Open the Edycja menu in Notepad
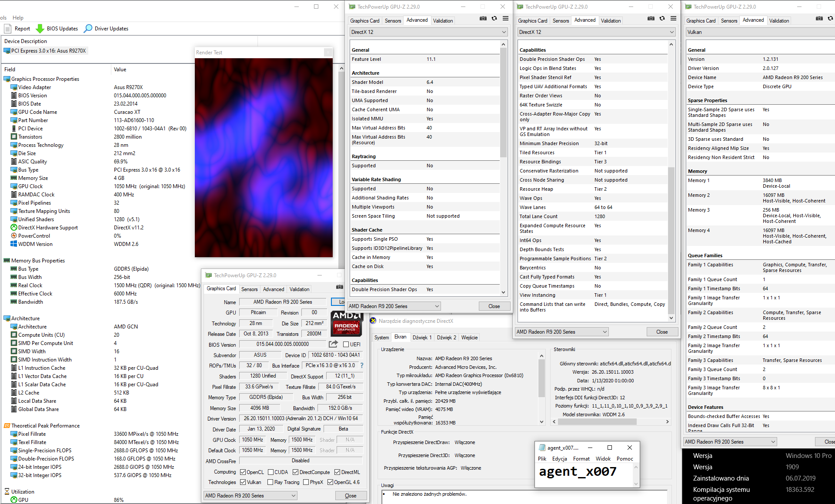Screen dimensions: 835x504 pos(560,459)
